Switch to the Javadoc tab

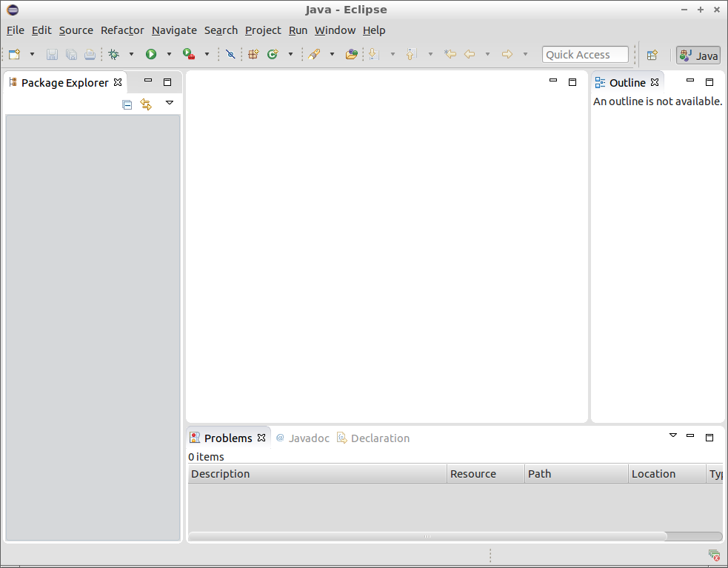pos(303,438)
